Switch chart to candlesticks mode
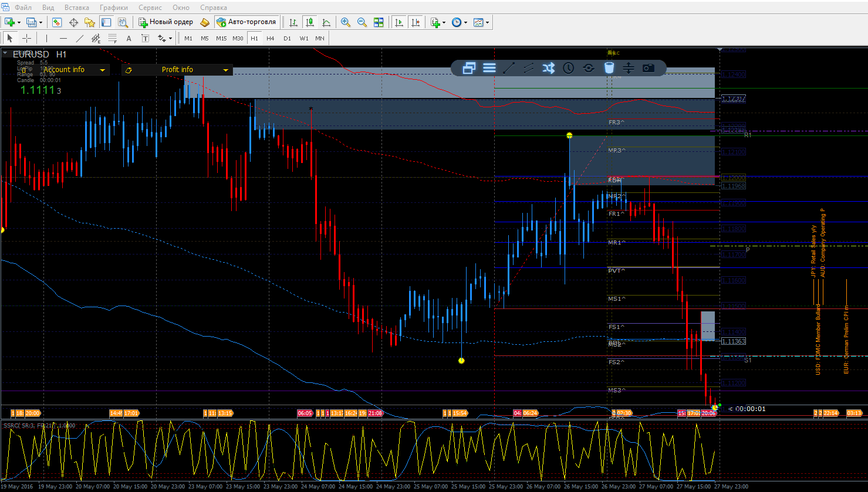Screen dimensions: 868x492 click(x=310, y=22)
